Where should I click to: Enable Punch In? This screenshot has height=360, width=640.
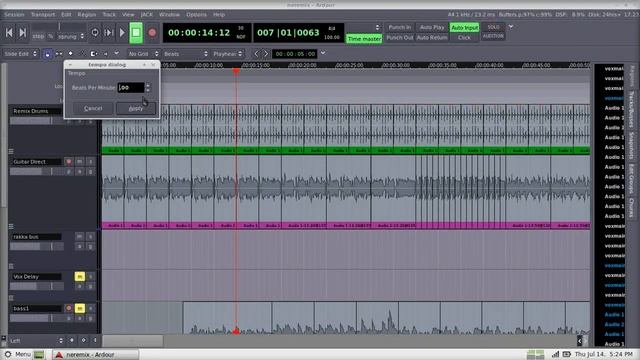tap(399, 27)
